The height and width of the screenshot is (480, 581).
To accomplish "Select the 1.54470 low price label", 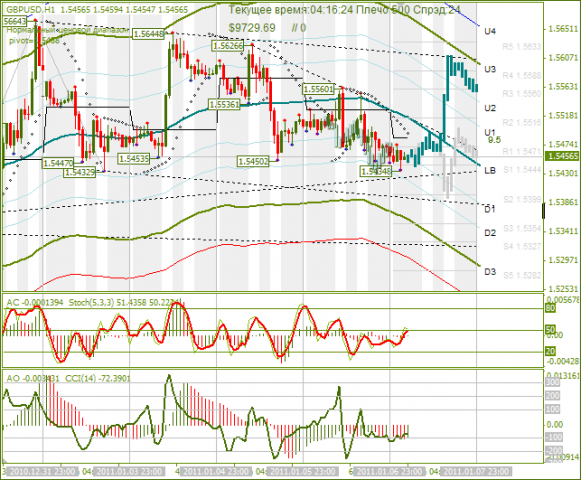I will [58, 162].
